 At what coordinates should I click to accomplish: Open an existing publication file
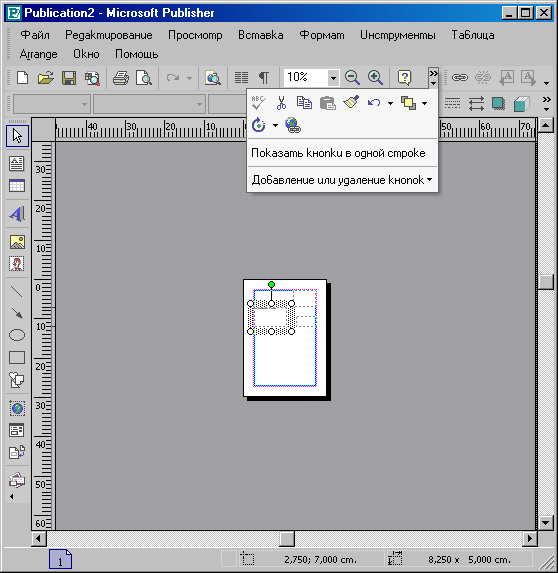(x=45, y=78)
